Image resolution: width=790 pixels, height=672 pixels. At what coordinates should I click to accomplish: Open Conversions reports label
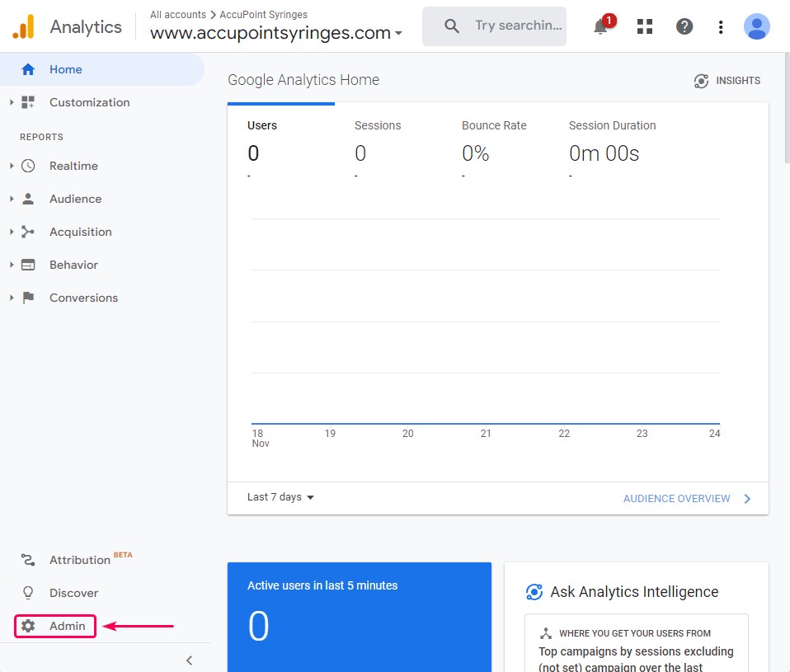point(83,298)
